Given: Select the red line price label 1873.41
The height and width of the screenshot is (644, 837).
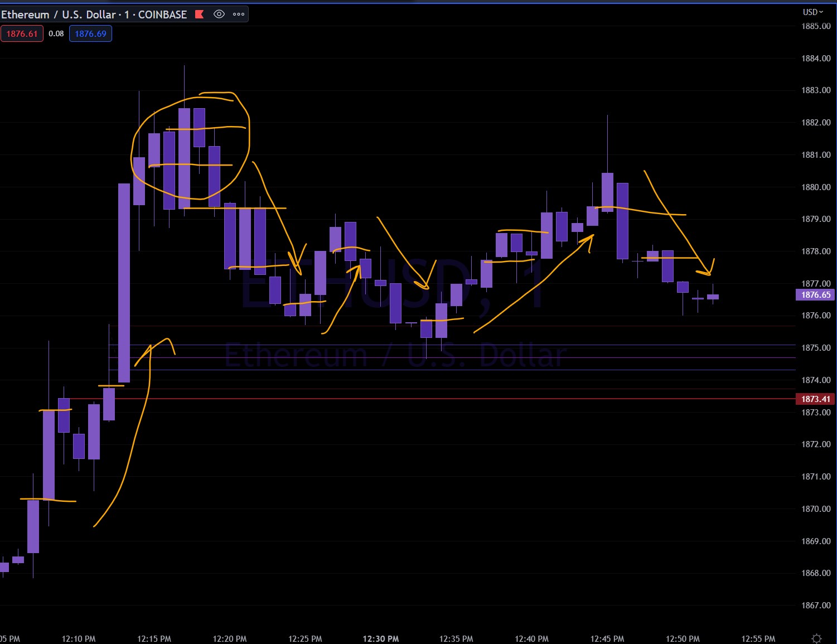Looking at the screenshot, I should tap(815, 399).
